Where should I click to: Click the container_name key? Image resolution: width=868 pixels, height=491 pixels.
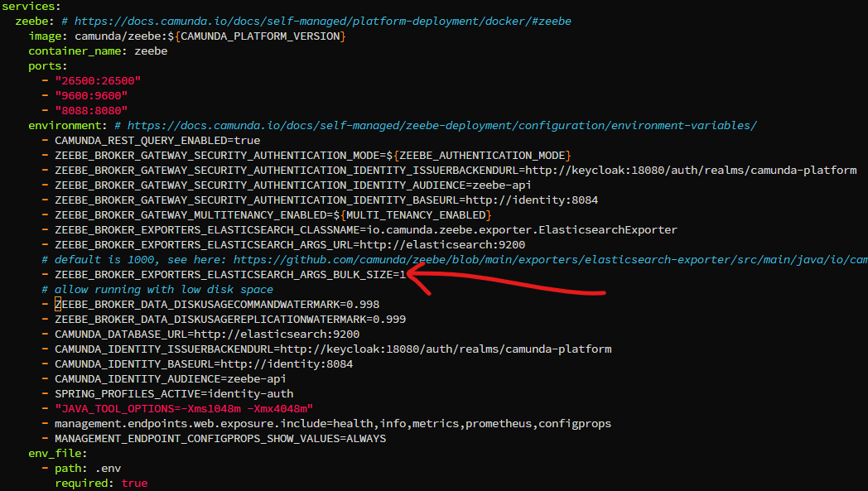point(75,51)
